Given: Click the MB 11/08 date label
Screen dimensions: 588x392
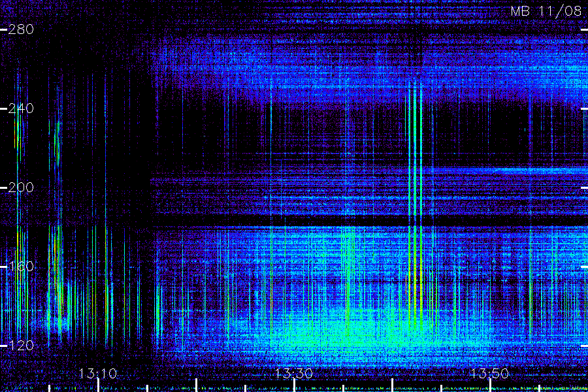Looking at the screenshot, I should click(546, 11).
